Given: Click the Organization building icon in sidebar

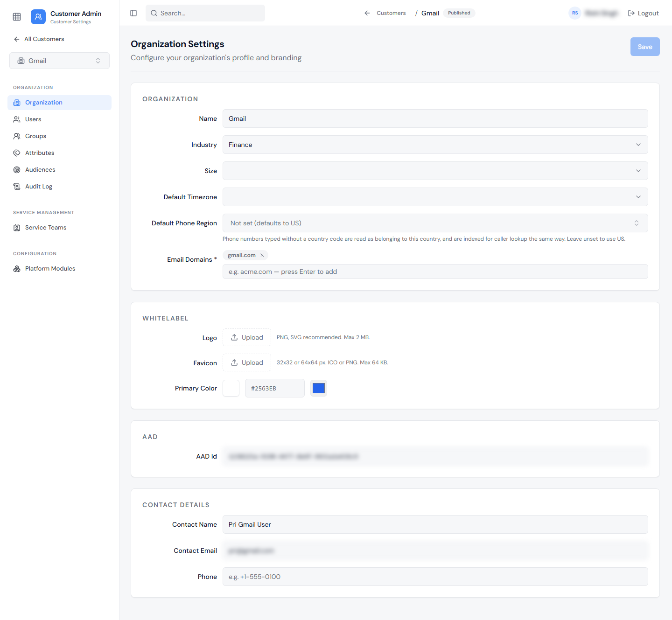Looking at the screenshot, I should (x=17, y=103).
